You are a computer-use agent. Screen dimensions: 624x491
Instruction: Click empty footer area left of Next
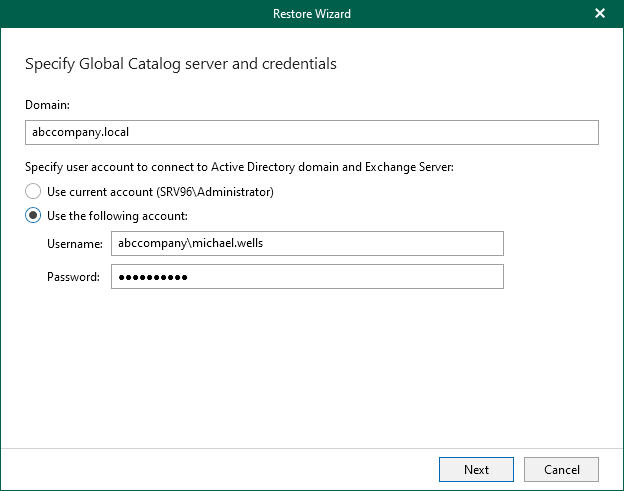coord(220,469)
